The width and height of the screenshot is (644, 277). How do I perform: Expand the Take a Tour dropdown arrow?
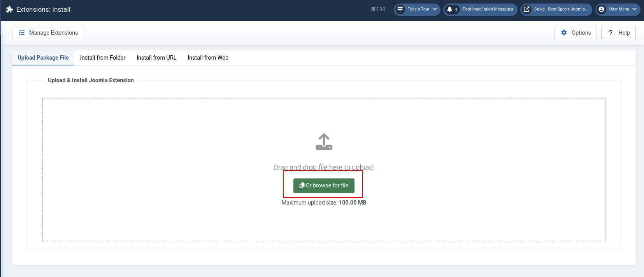pos(435,9)
